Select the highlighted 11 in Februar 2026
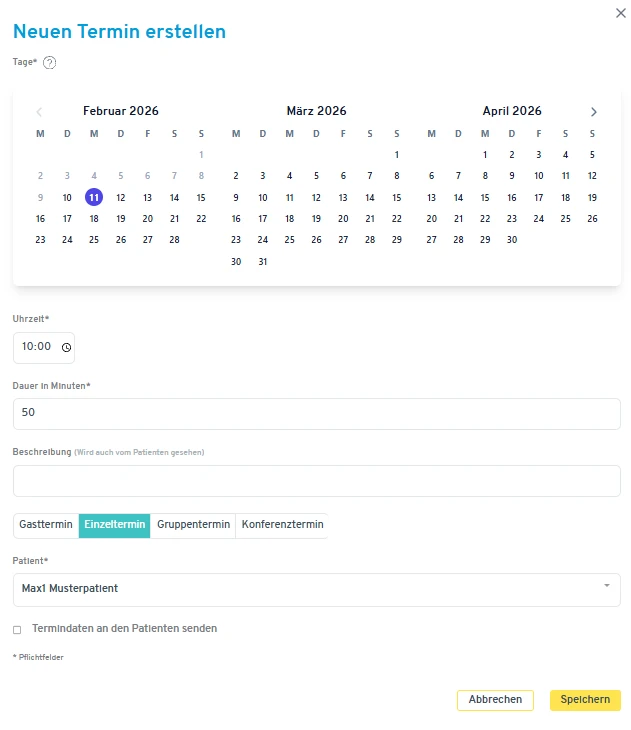The height and width of the screenshot is (730, 631). tap(94, 197)
